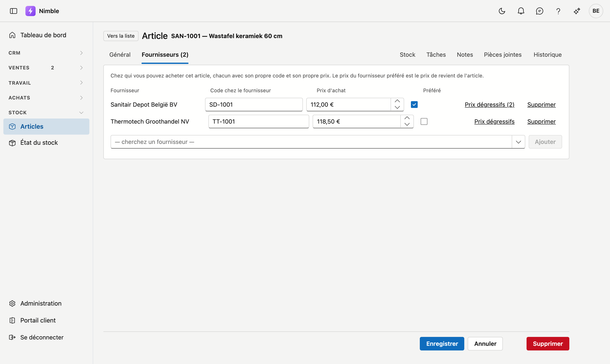Open Prix dégressifs for Thermotech
610x364 pixels.
tap(494, 121)
